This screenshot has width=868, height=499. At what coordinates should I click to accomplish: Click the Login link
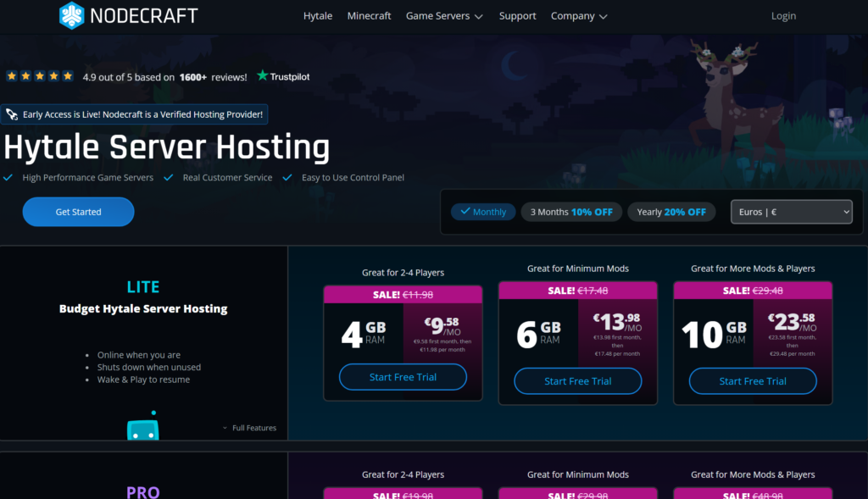tap(783, 15)
